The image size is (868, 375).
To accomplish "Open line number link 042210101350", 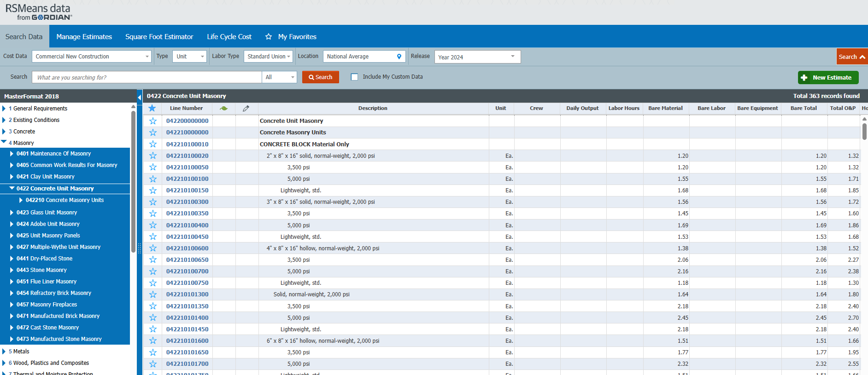I will coord(187,306).
